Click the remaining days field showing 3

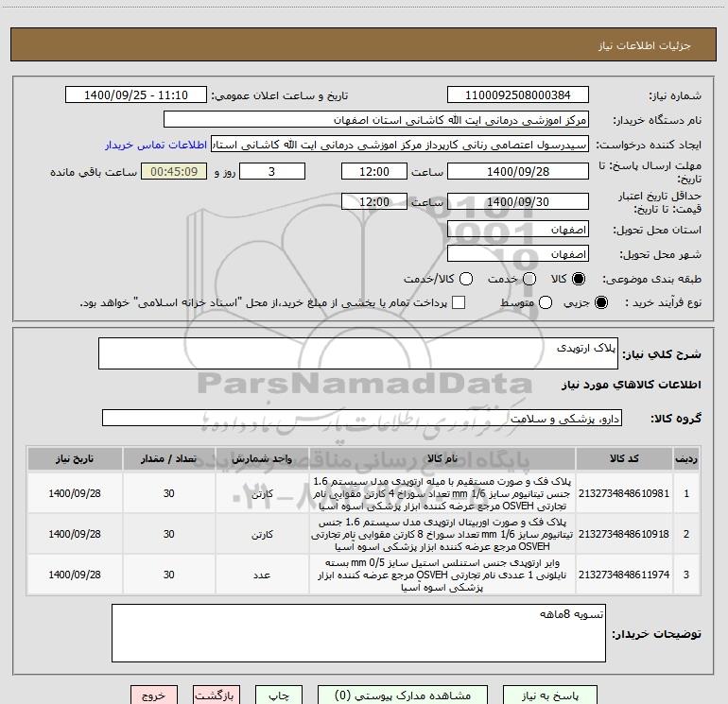(272, 171)
